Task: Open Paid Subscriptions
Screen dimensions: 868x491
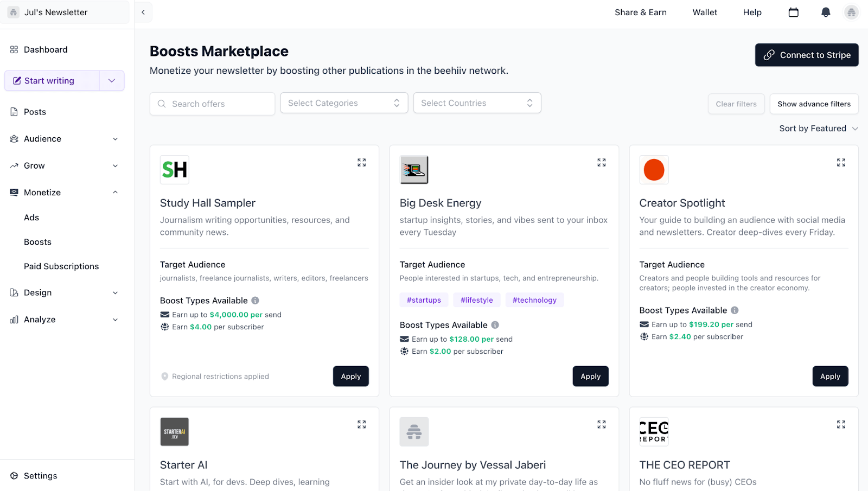Action: point(61,266)
